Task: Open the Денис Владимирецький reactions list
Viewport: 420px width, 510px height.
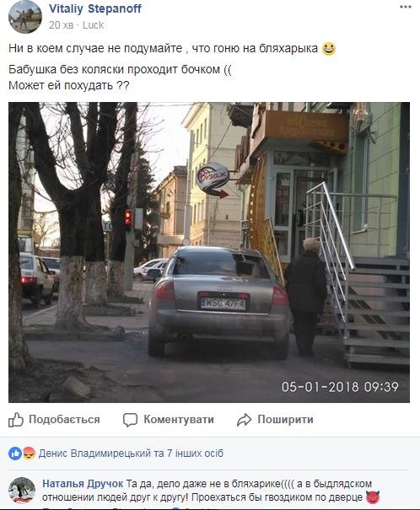Action: 131,453
